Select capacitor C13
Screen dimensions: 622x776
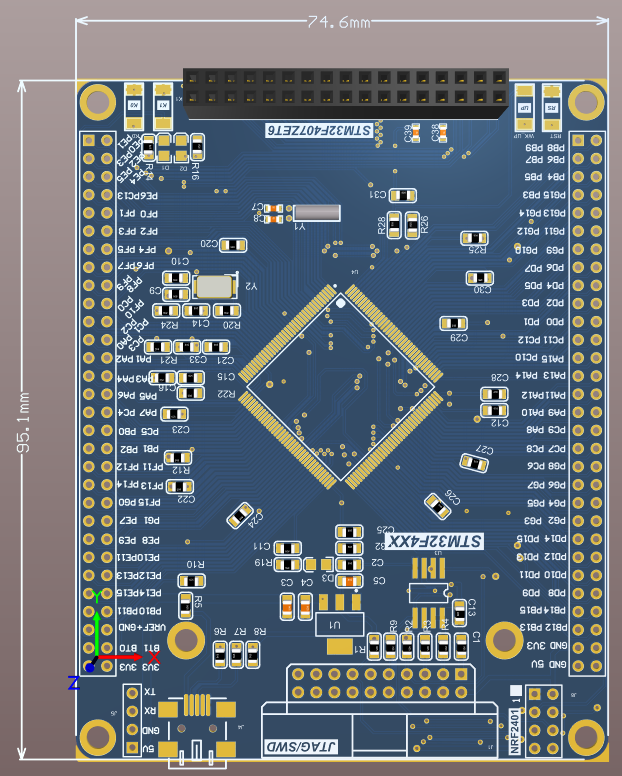click(459, 613)
